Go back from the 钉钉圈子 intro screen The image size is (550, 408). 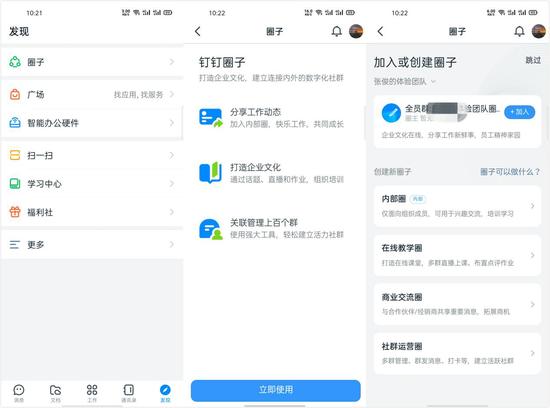point(198,31)
